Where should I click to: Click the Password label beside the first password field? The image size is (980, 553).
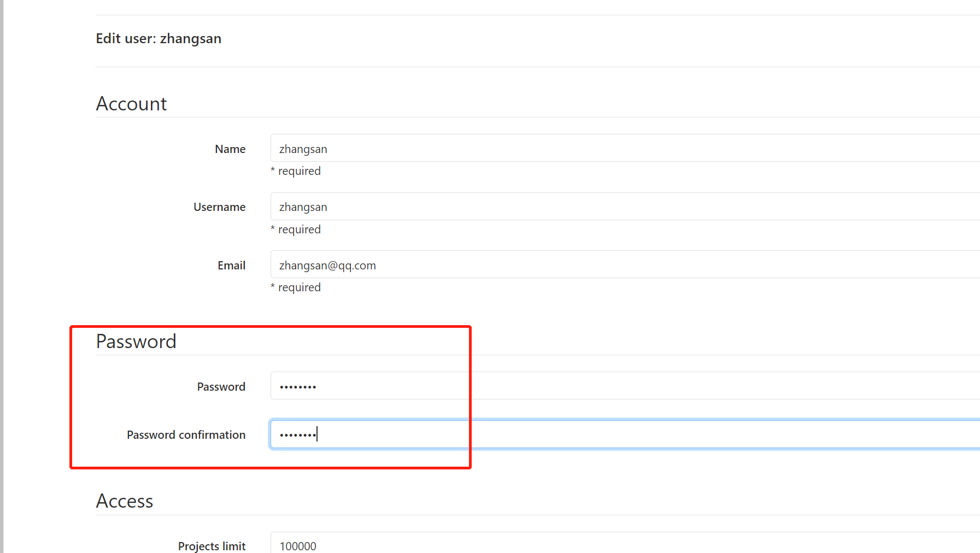(x=221, y=387)
